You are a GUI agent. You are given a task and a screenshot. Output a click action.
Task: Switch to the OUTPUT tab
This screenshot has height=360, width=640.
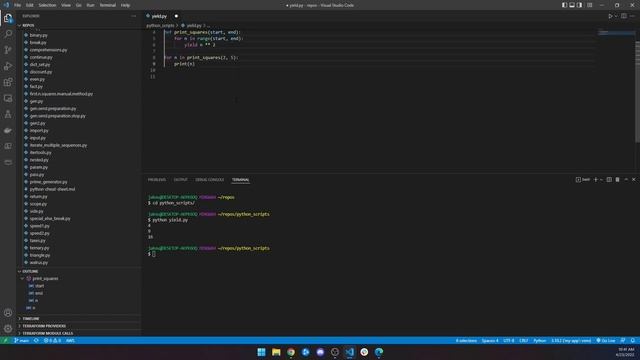click(x=180, y=180)
